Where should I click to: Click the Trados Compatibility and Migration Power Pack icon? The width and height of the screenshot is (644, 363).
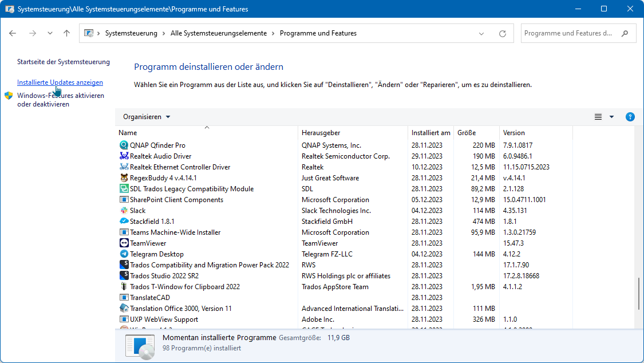124,265
